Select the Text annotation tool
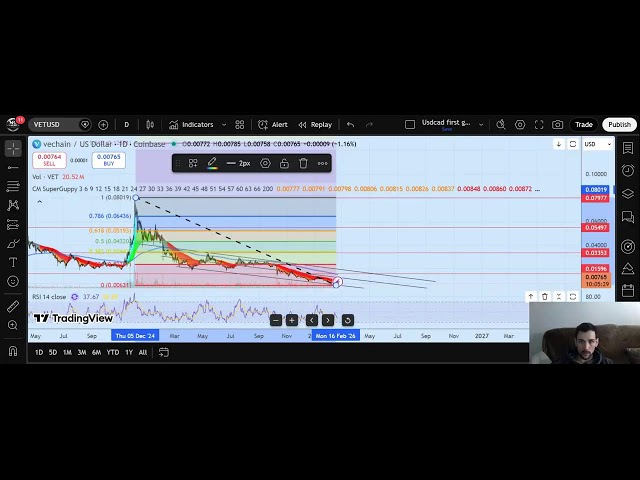640x480 pixels. click(13, 262)
